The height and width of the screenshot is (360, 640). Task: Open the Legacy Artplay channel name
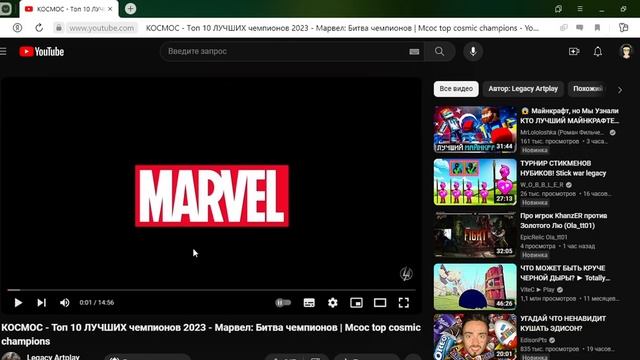(x=53, y=356)
